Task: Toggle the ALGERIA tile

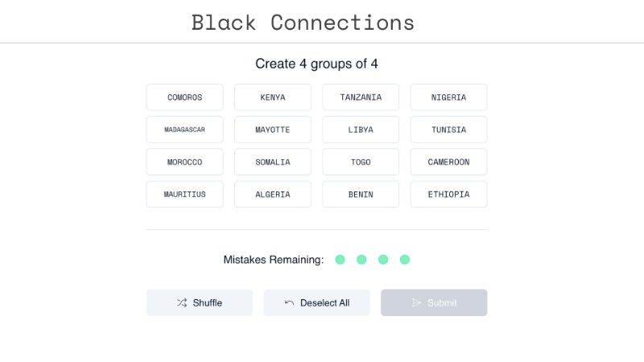Action: tap(273, 194)
